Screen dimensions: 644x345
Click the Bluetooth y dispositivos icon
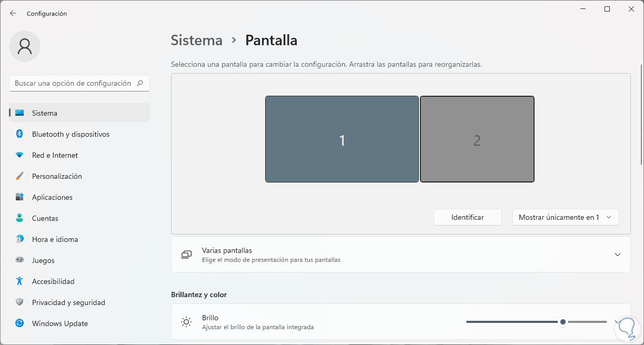tap(19, 134)
